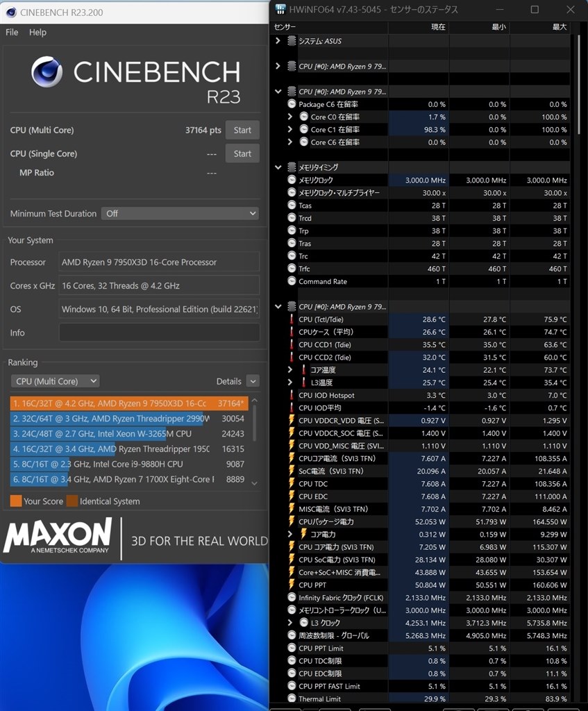Image resolution: width=588 pixels, height=711 pixels.
Task: Click the clock icon for Thermal Limit
Action: pos(292,699)
